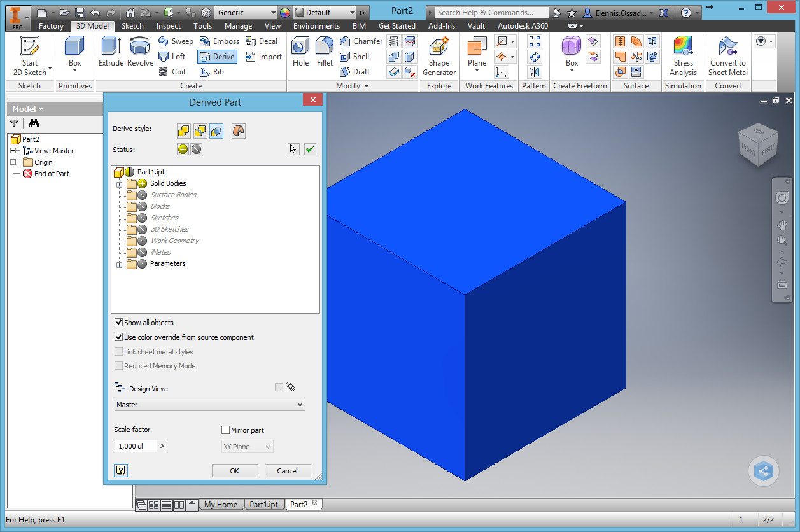Open the Inspect ribbon tab
Viewport: 800px width, 532px height.
point(169,26)
